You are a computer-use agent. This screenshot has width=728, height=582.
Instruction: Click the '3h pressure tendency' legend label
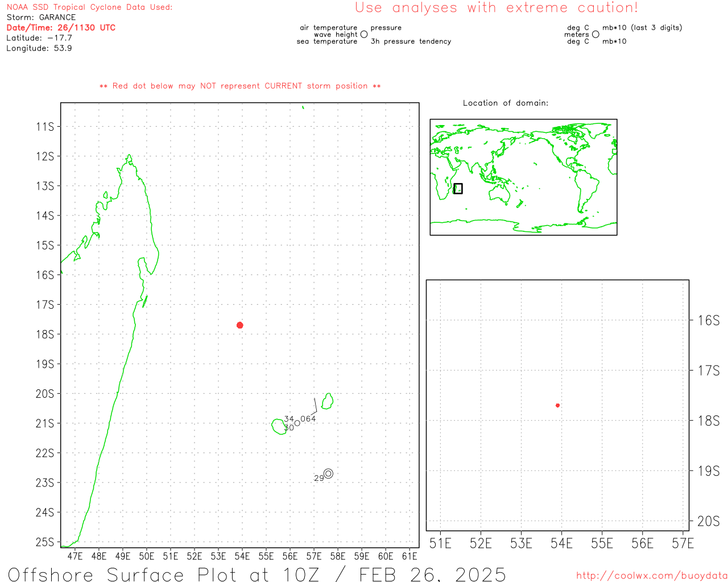pyautogui.click(x=411, y=41)
